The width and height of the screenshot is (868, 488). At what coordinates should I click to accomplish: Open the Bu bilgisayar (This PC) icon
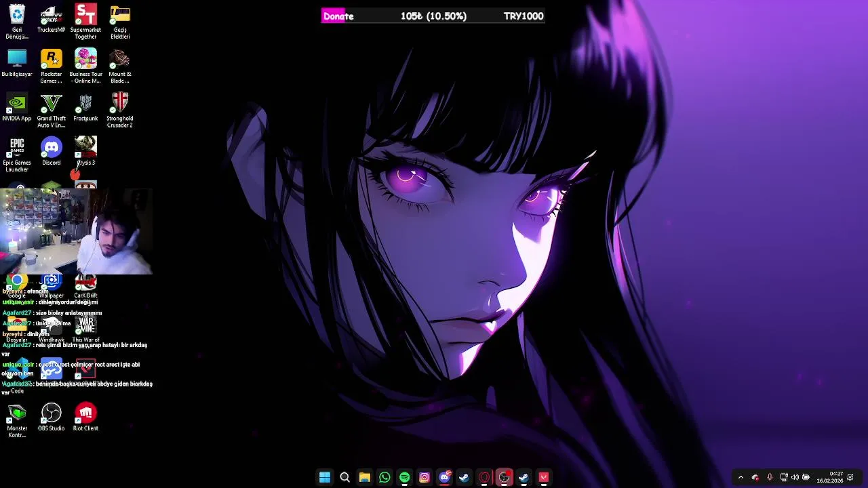point(17,63)
